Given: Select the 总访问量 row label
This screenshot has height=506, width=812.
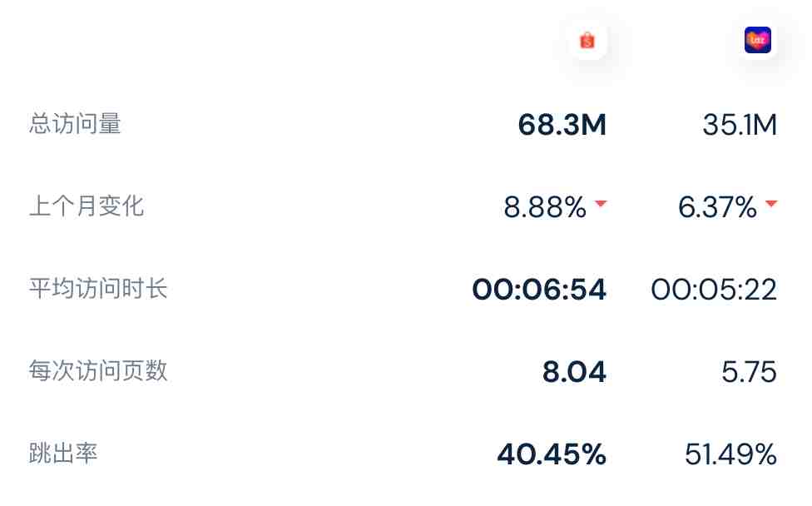Looking at the screenshot, I should [x=75, y=124].
